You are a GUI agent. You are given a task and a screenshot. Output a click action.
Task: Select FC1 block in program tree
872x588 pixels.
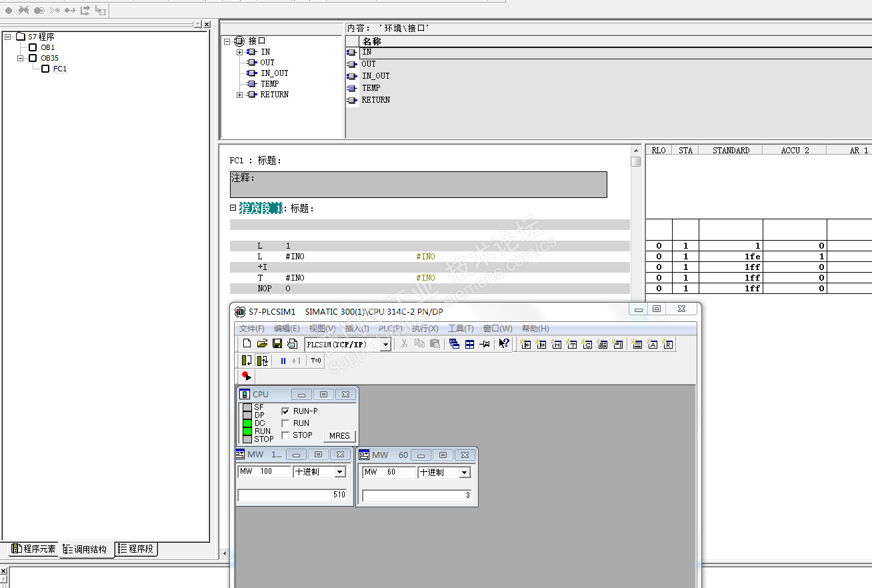[x=59, y=69]
